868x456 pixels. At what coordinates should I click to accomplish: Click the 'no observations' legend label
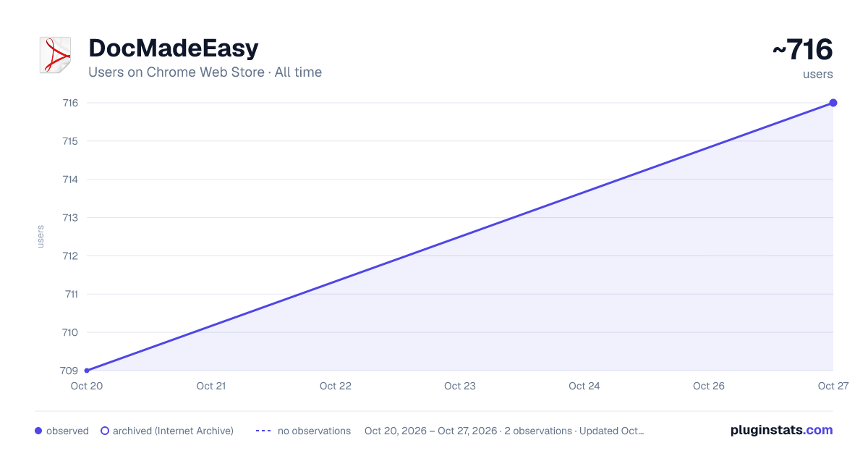(x=314, y=431)
